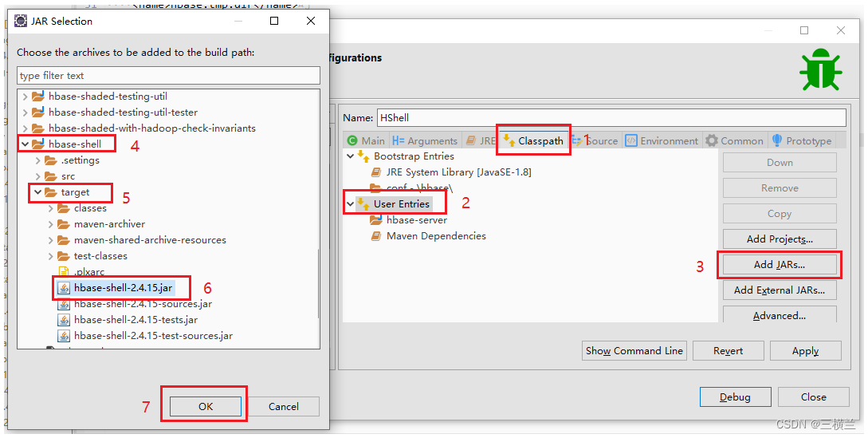The height and width of the screenshot is (438, 868).
Task: Click the hbase-shaded-with-hadoop-check-invariants folder icon
Action: pyautogui.click(x=38, y=128)
